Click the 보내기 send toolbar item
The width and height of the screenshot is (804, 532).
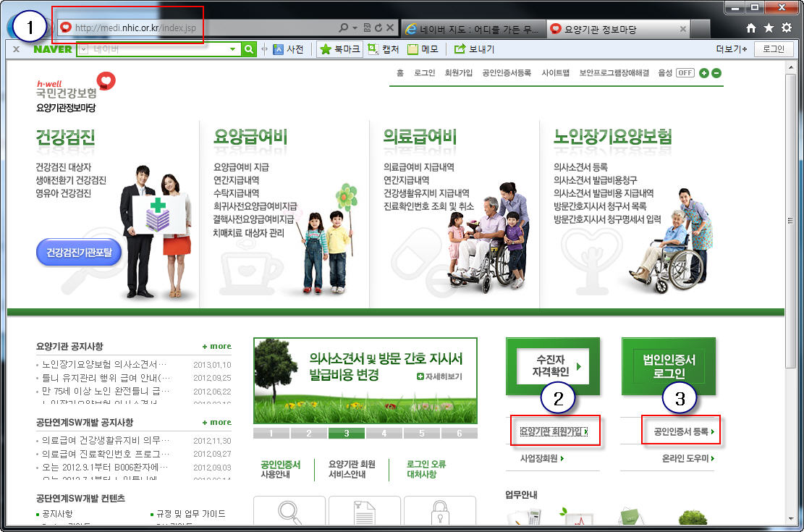click(x=474, y=49)
